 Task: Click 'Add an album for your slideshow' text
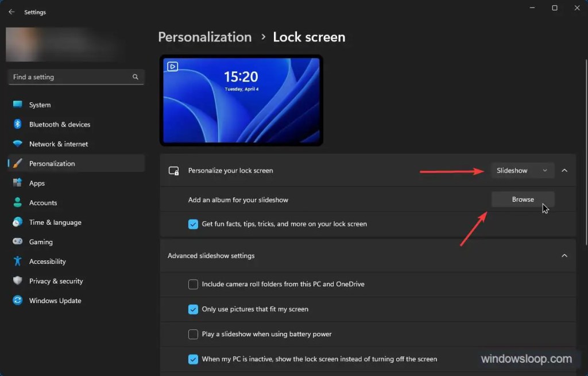(238, 200)
